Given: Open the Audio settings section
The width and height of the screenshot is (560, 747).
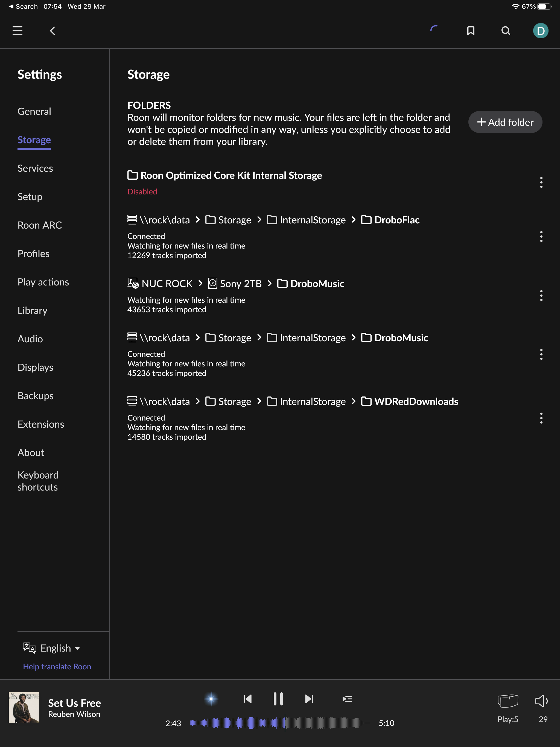Looking at the screenshot, I should (x=30, y=339).
